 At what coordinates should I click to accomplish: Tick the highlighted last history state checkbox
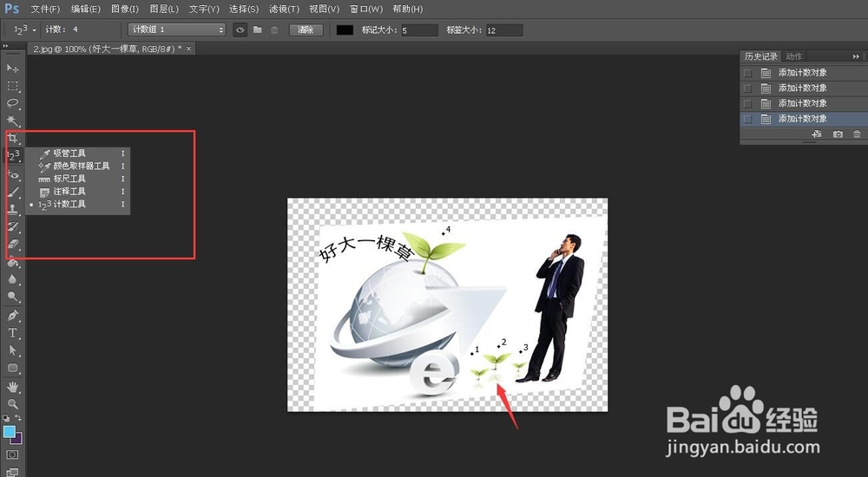(x=748, y=119)
